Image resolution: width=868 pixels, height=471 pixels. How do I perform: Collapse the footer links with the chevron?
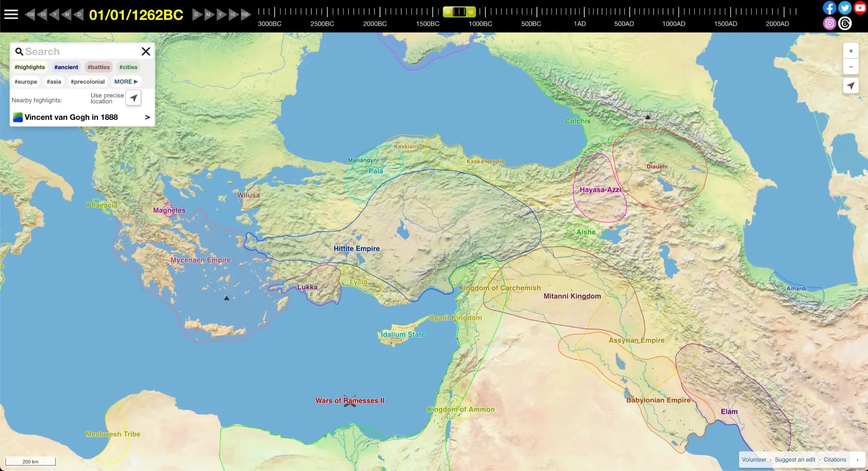click(858, 460)
